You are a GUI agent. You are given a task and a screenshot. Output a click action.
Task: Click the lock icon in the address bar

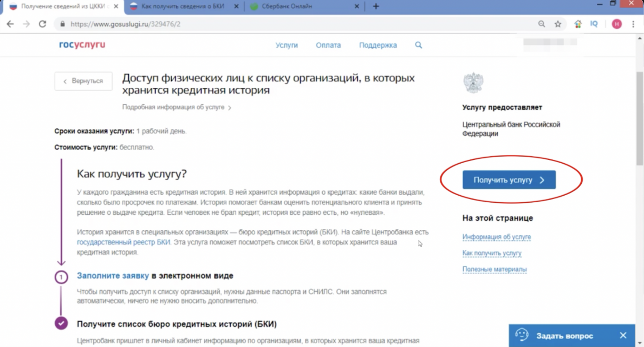(63, 24)
